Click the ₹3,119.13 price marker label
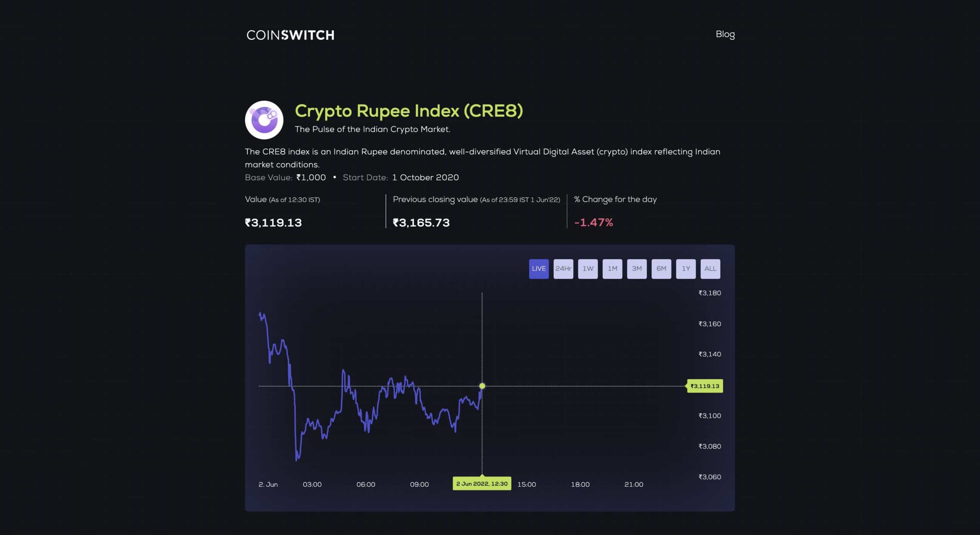The image size is (980, 535). 705,387
